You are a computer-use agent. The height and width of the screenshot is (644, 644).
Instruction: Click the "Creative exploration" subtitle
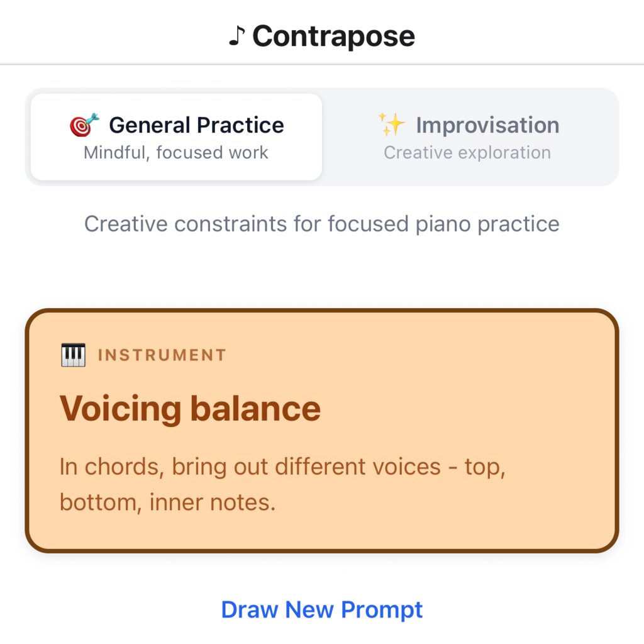[x=467, y=153]
